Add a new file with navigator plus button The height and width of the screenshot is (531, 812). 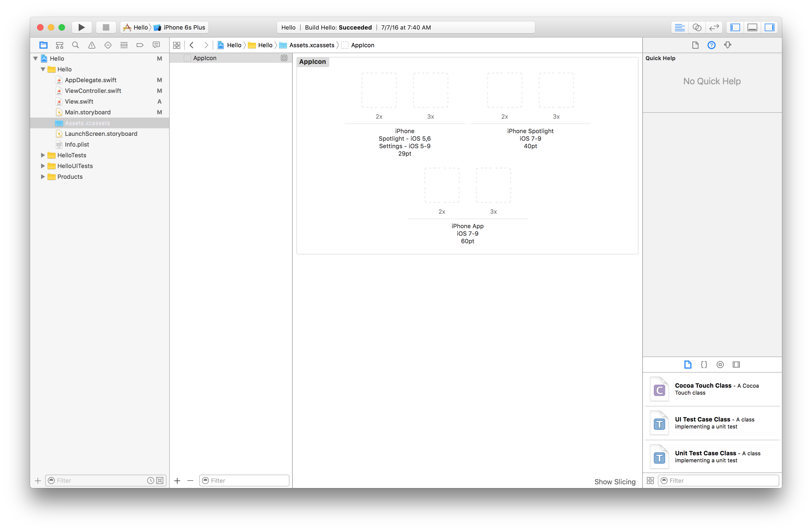click(38, 481)
